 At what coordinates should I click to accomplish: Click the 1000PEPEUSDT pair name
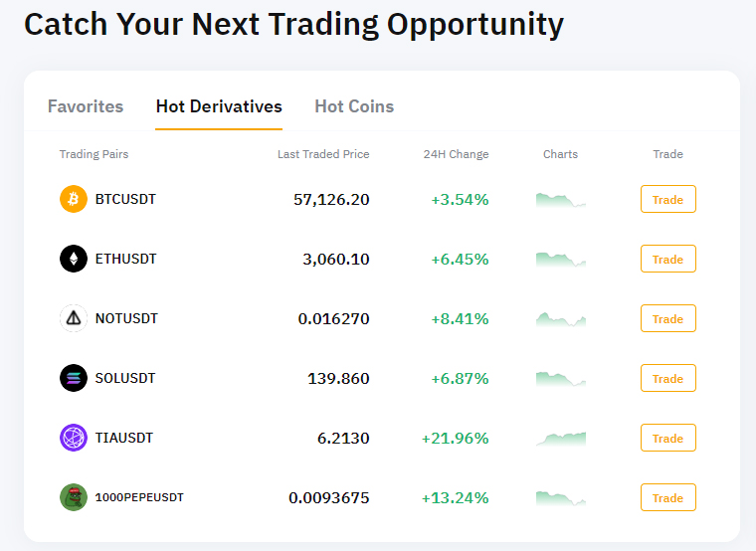139,497
